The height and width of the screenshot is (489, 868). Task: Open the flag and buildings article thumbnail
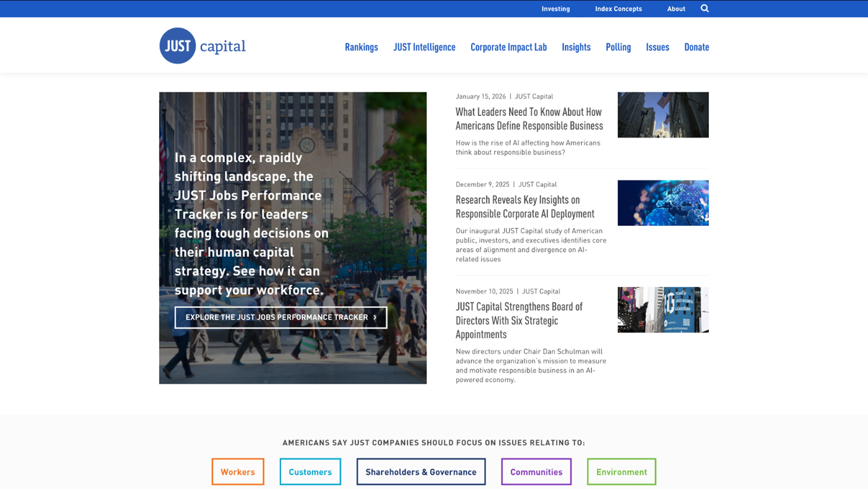[663, 115]
